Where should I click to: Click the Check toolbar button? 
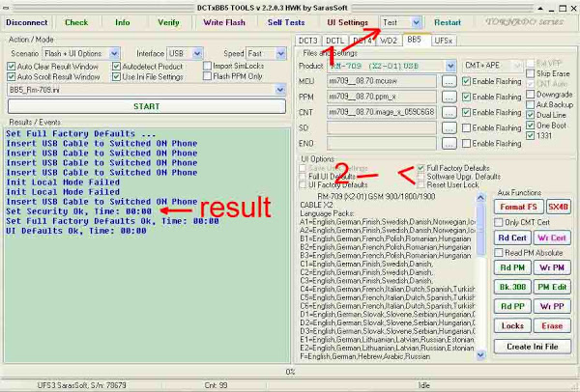pos(76,22)
